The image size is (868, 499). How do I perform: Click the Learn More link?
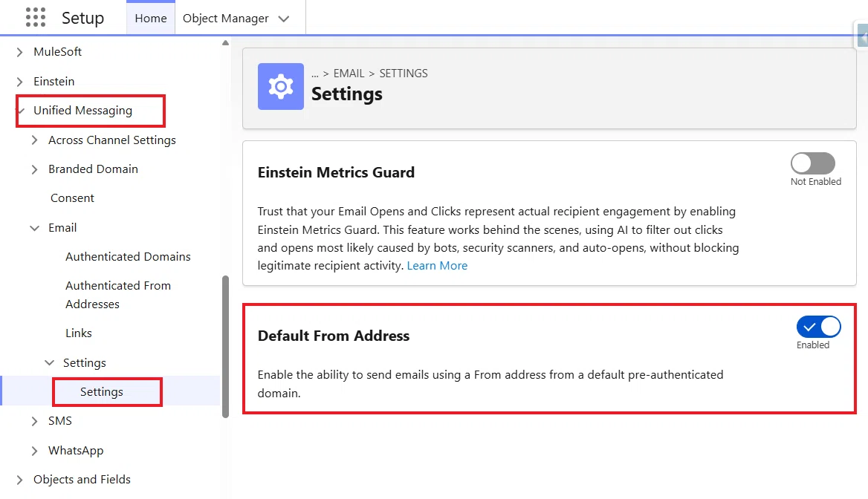(437, 266)
